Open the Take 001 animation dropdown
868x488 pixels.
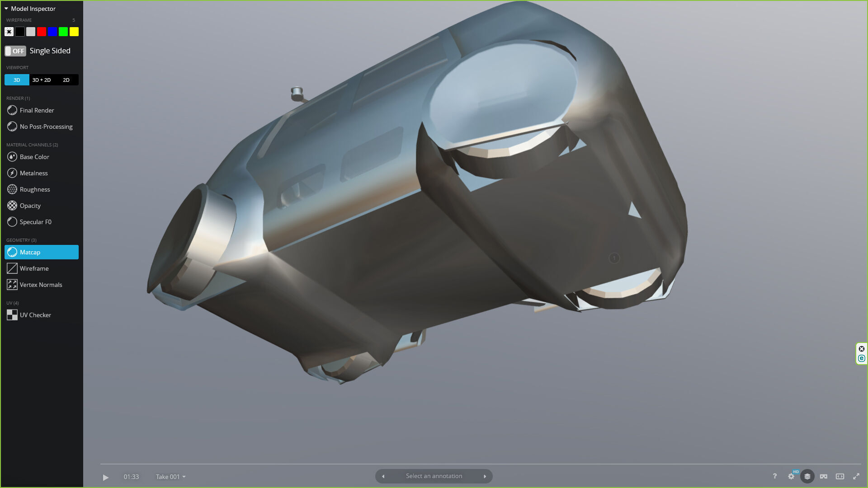tap(171, 477)
